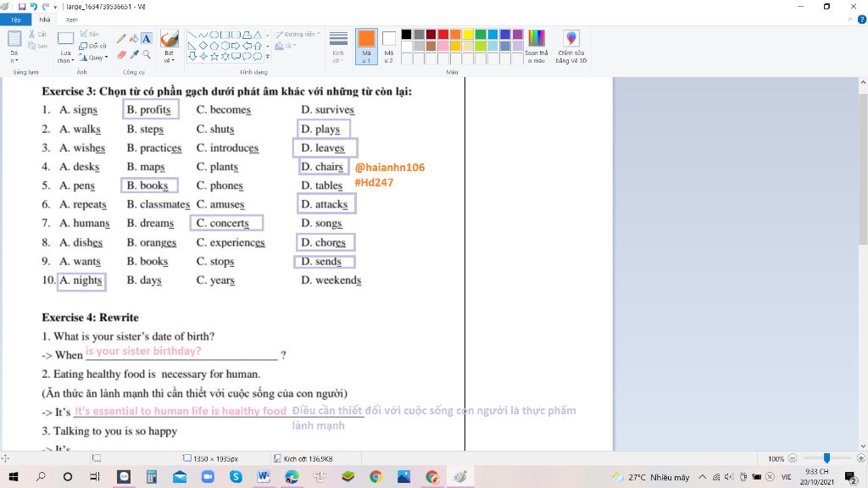Open the Paint Help question mark
868x488 pixels.
point(862,19)
